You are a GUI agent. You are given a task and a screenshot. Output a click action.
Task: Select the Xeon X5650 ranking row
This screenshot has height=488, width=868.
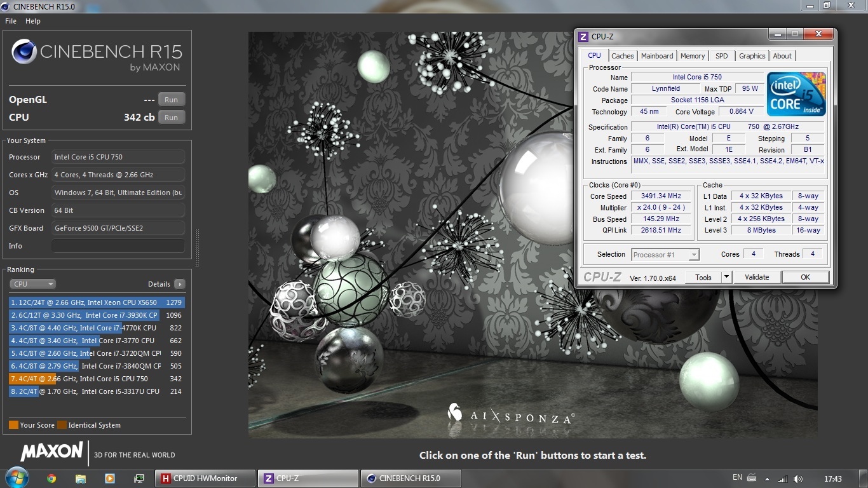click(97, 302)
